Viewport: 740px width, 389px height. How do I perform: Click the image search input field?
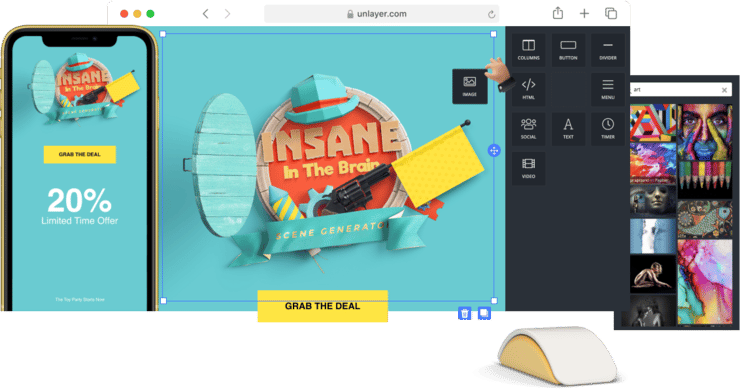pos(675,90)
